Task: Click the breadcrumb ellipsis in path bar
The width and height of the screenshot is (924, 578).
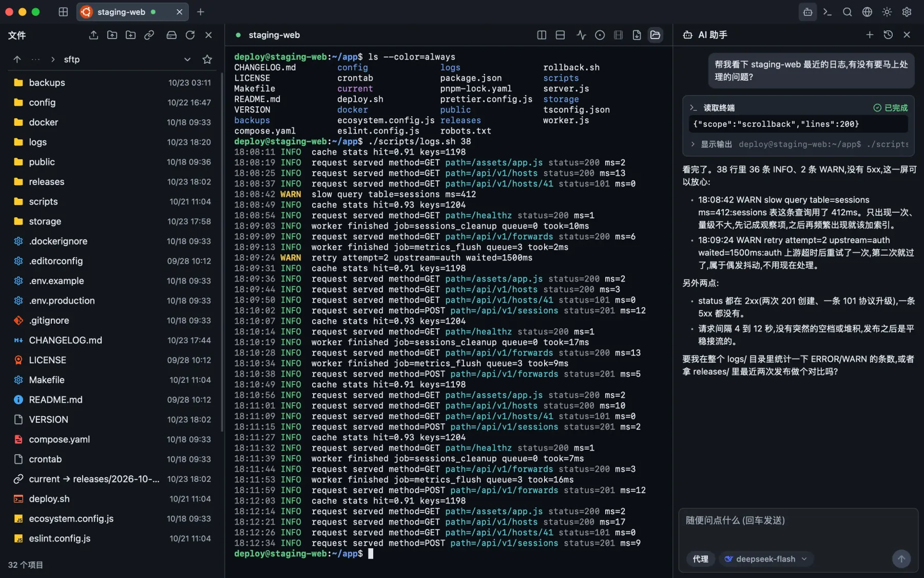Action: [35, 59]
